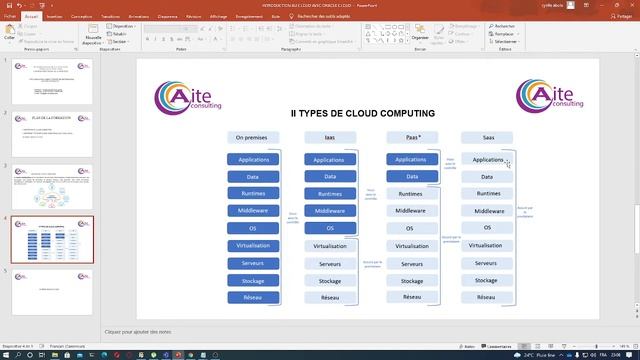Open ribbon display options icon
This screenshot has width=640, height=360.
click(x=587, y=5)
